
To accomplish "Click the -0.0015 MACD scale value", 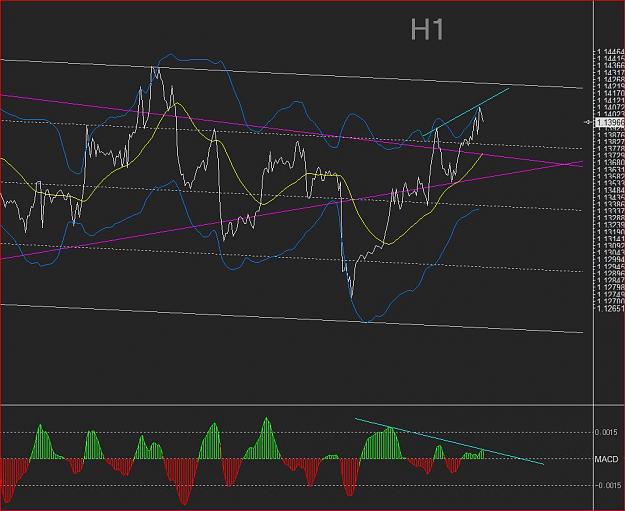I will 608,485.
